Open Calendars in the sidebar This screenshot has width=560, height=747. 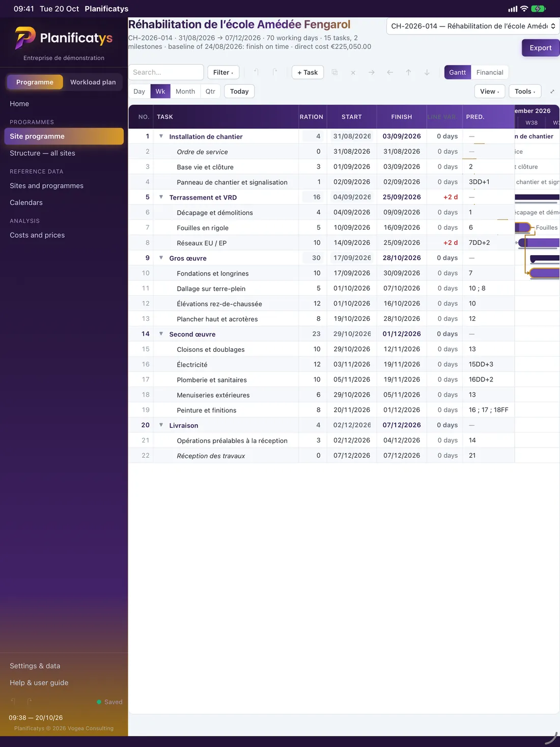[x=64, y=203]
